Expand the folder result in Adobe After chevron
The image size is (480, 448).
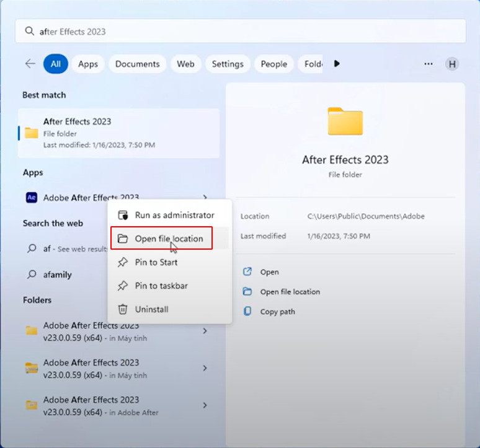(205, 406)
